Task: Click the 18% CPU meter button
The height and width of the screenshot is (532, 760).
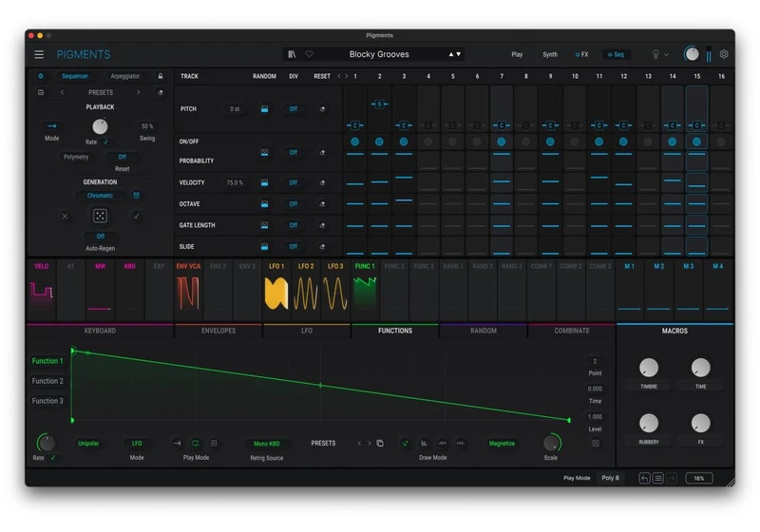Action: point(699,478)
